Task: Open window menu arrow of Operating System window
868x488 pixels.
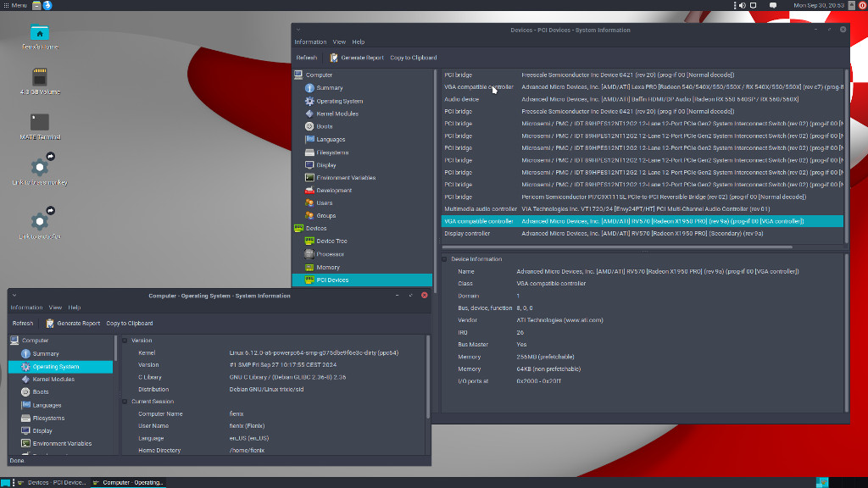Action: coord(14,296)
